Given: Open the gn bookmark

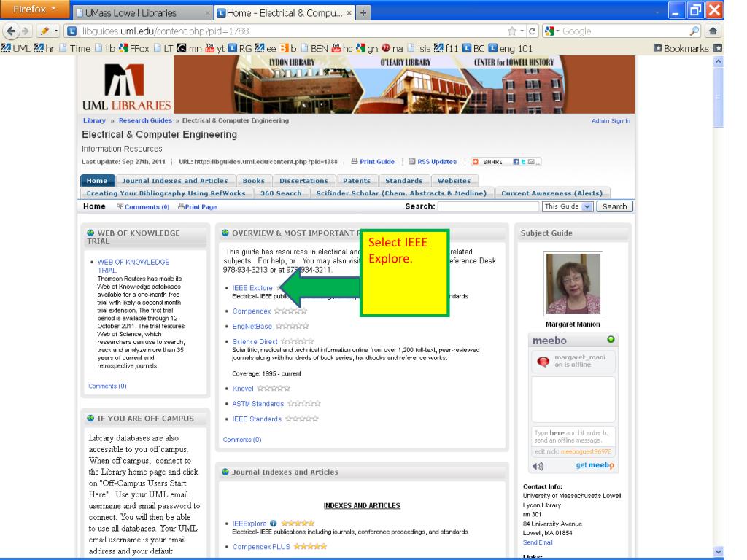Looking at the screenshot, I should click(367, 49).
